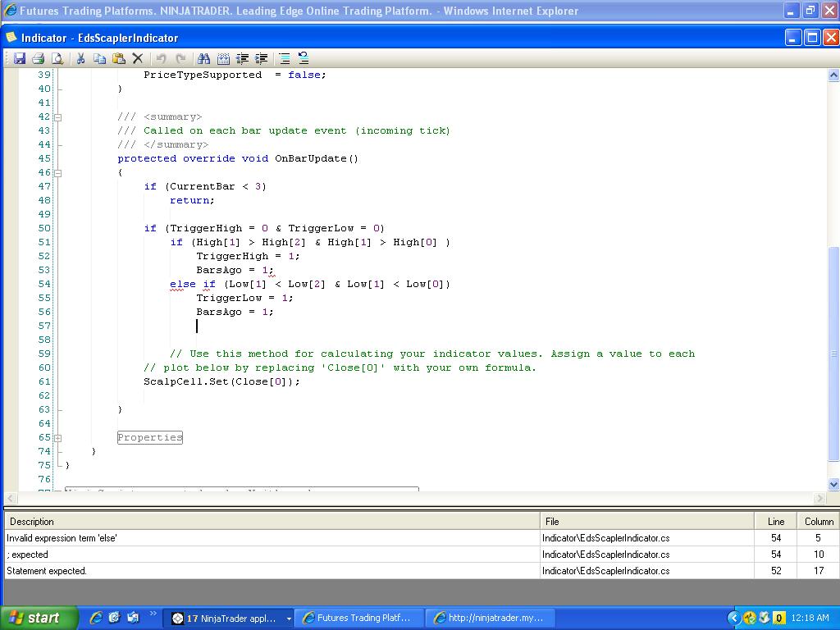Comment selected lines icon
This screenshot has width=840, height=630.
[285, 58]
